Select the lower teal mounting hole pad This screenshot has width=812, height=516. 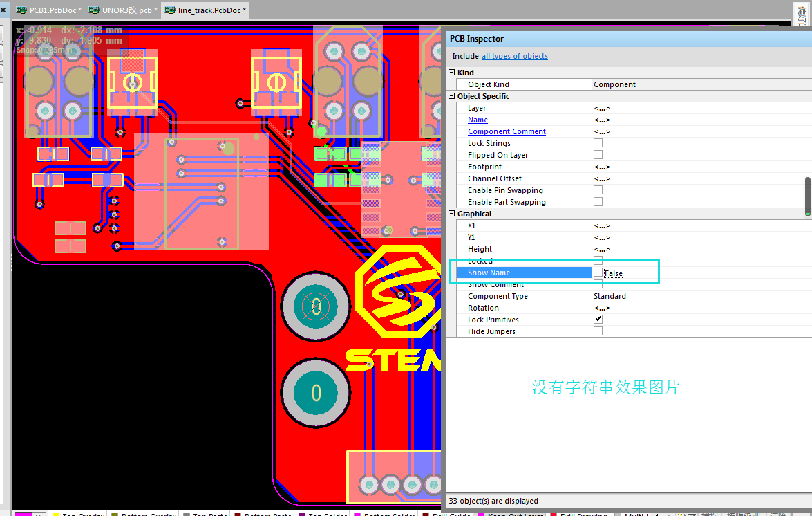pos(316,393)
